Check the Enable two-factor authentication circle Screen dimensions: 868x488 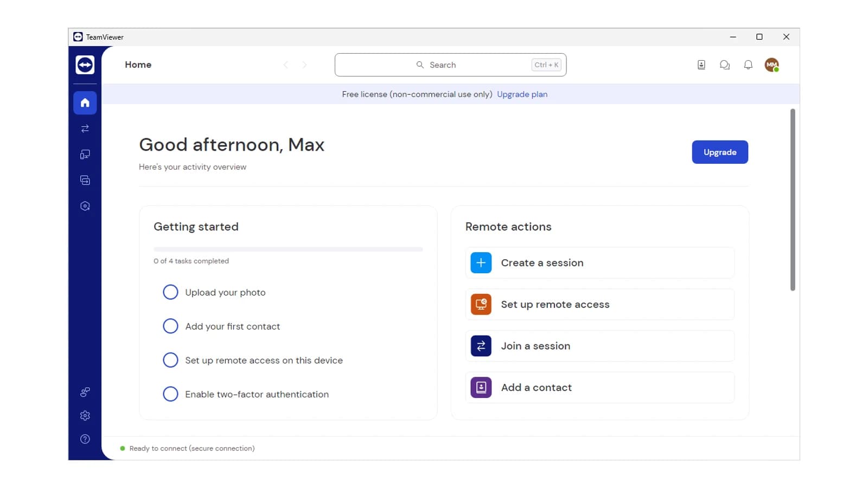point(170,394)
